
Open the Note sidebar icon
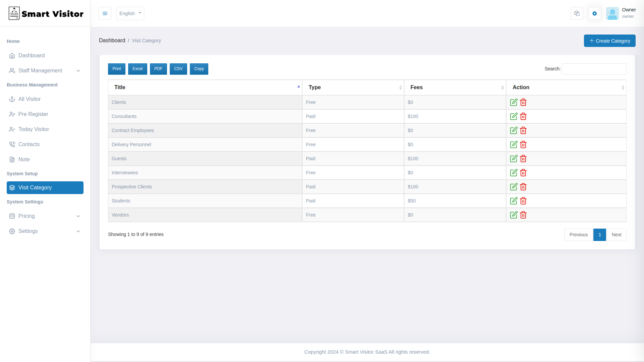[x=12, y=160]
